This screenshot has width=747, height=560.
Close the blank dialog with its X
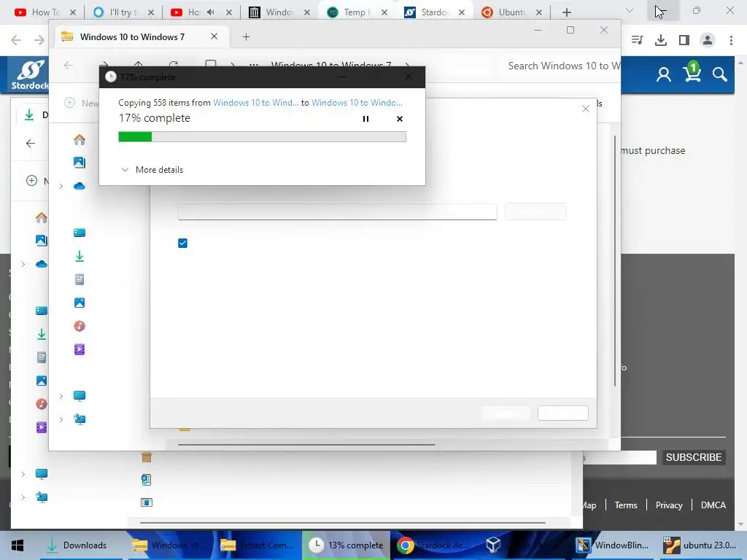(x=586, y=109)
